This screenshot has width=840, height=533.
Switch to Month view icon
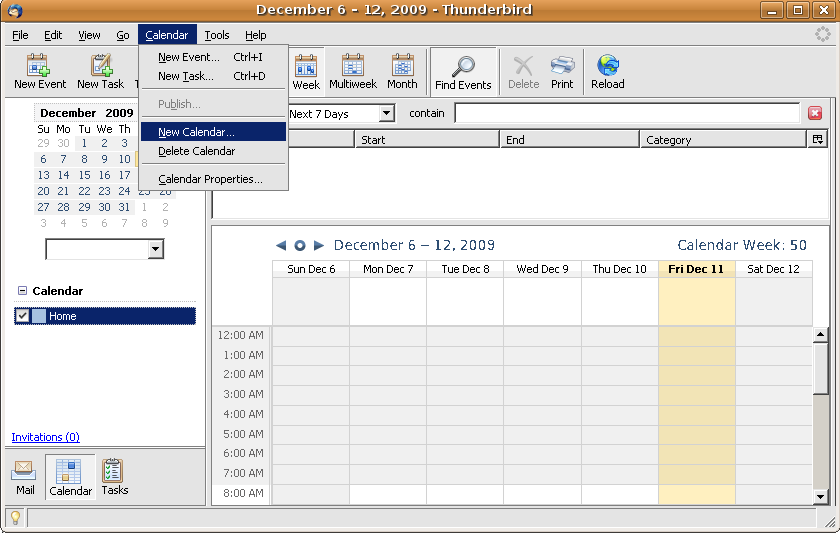pyautogui.click(x=402, y=65)
